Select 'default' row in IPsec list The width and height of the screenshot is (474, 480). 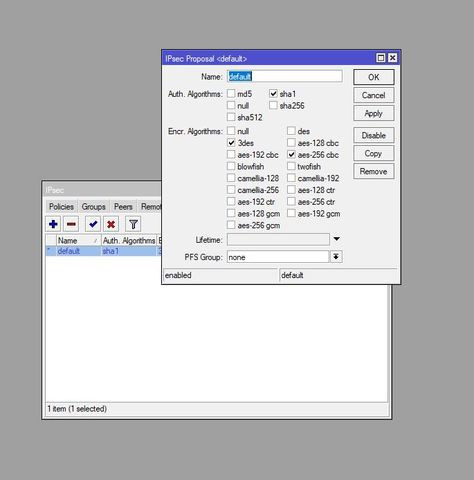click(x=103, y=251)
